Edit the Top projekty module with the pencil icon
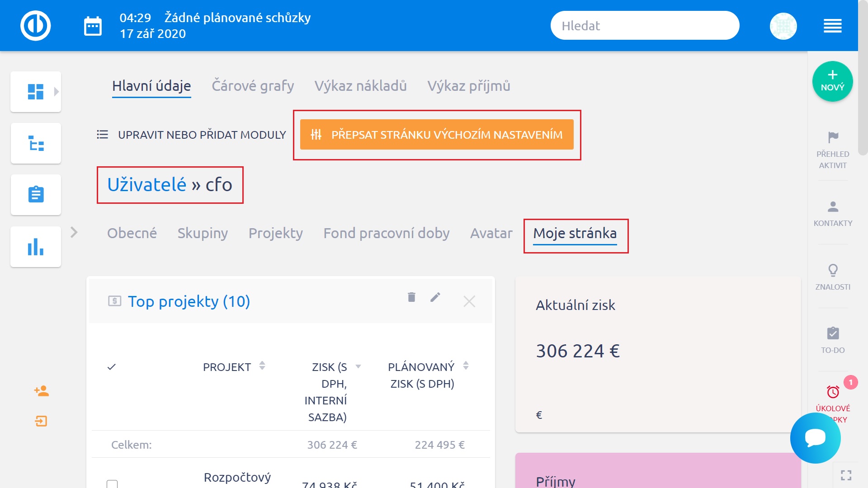 [435, 297]
